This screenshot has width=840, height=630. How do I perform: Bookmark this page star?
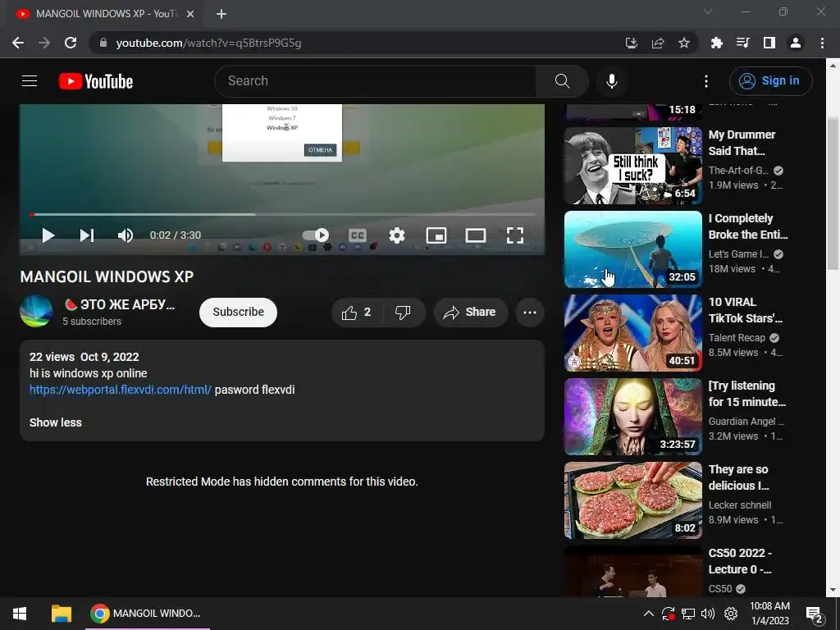point(684,43)
